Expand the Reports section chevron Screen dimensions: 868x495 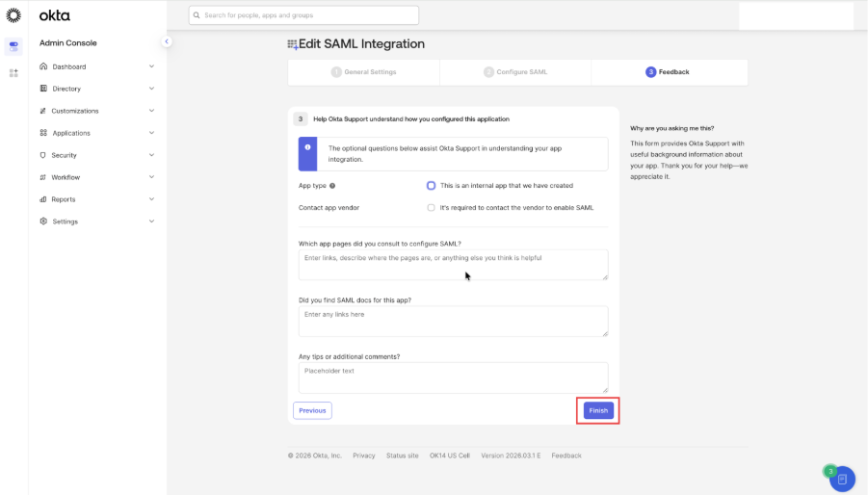point(151,199)
